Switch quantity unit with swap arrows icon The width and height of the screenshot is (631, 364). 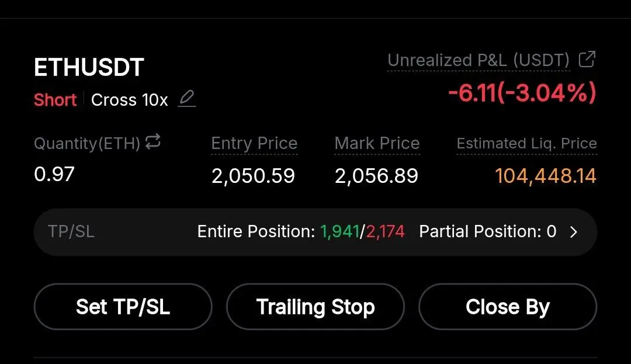click(153, 141)
